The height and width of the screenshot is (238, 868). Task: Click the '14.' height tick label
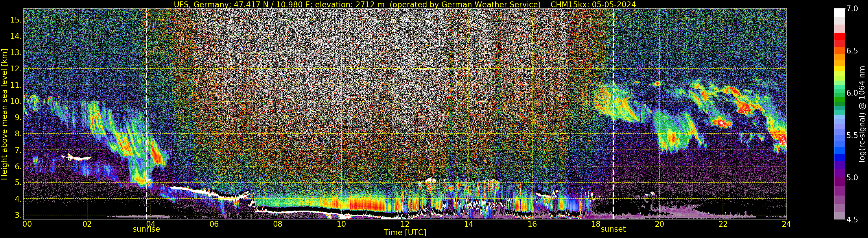pyautogui.click(x=16, y=36)
